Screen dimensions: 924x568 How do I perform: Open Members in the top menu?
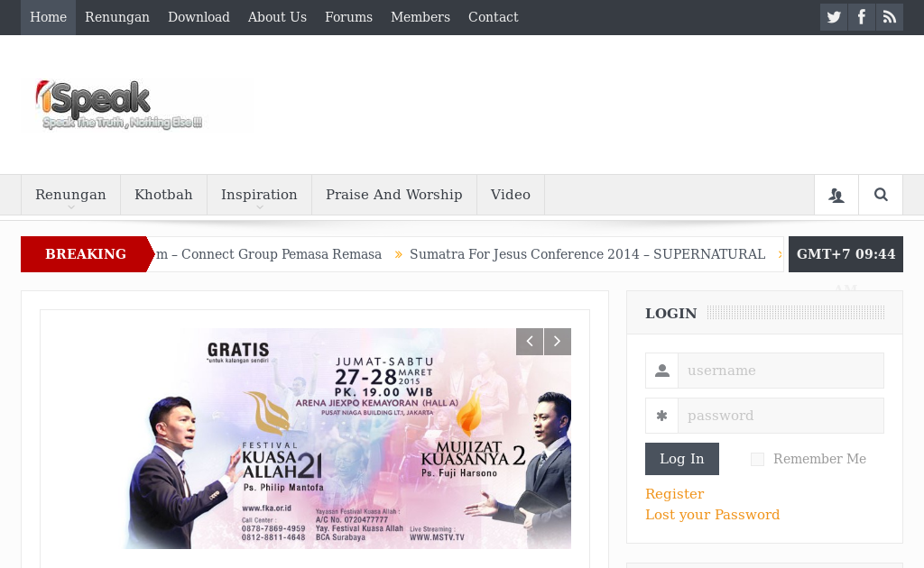point(420,17)
